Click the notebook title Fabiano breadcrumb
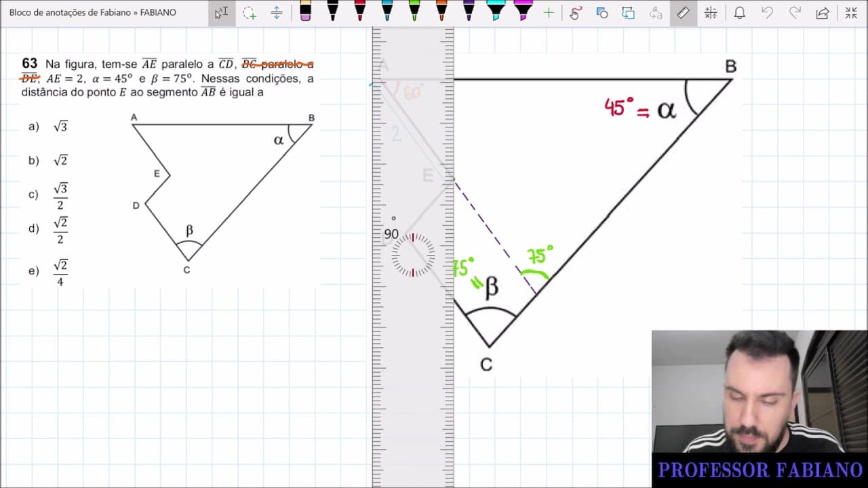This screenshot has height=488, width=868. [x=92, y=12]
